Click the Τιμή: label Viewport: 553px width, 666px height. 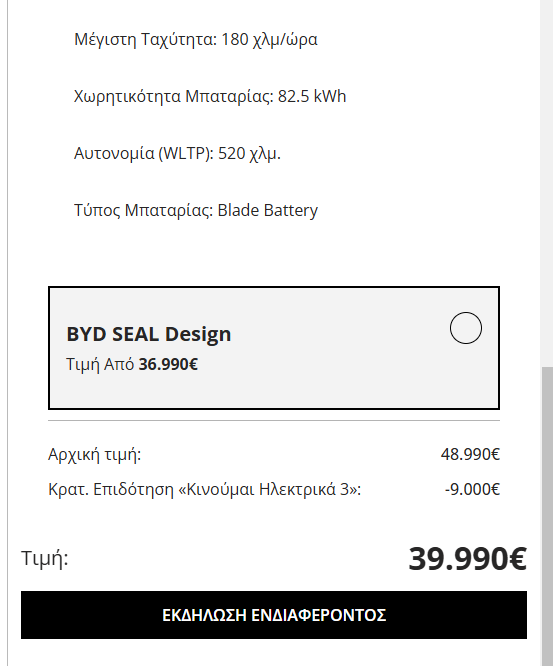pyautogui.click(x=45, y=558)
